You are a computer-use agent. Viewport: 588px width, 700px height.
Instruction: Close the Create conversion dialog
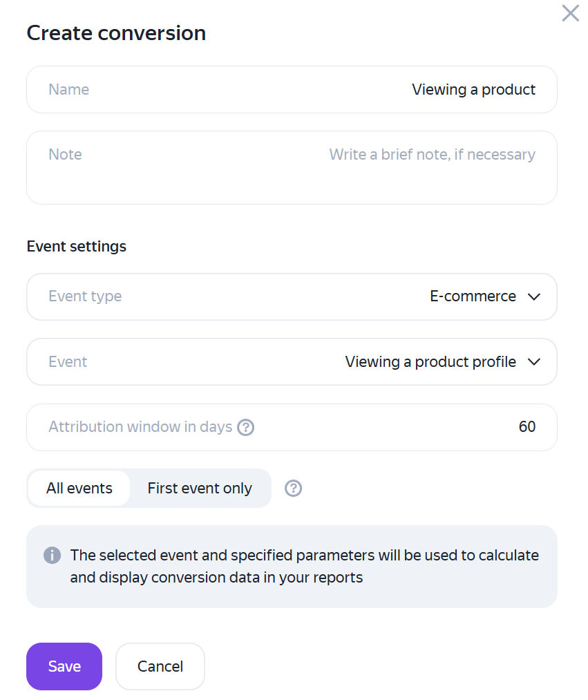pyautogui.click(x=570, y=13)
